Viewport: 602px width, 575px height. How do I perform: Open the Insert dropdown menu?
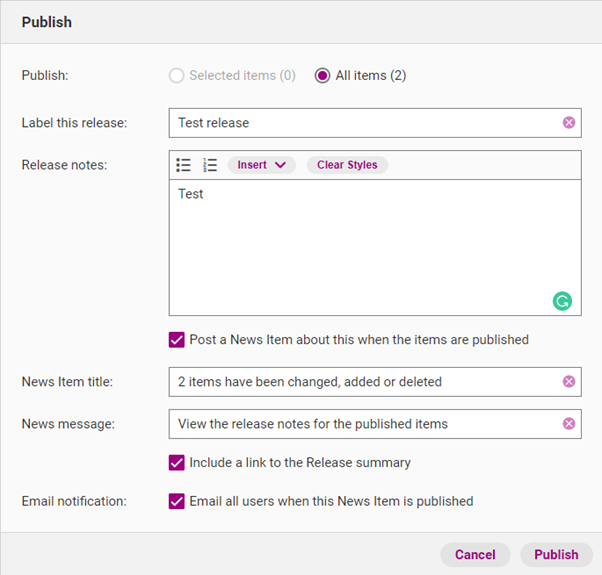pos(261,165)
